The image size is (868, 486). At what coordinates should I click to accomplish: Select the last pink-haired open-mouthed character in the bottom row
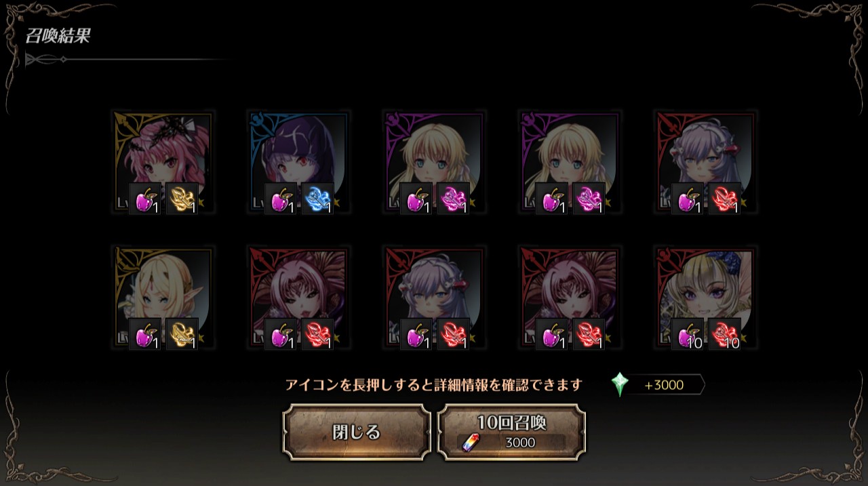pos(570,298)
